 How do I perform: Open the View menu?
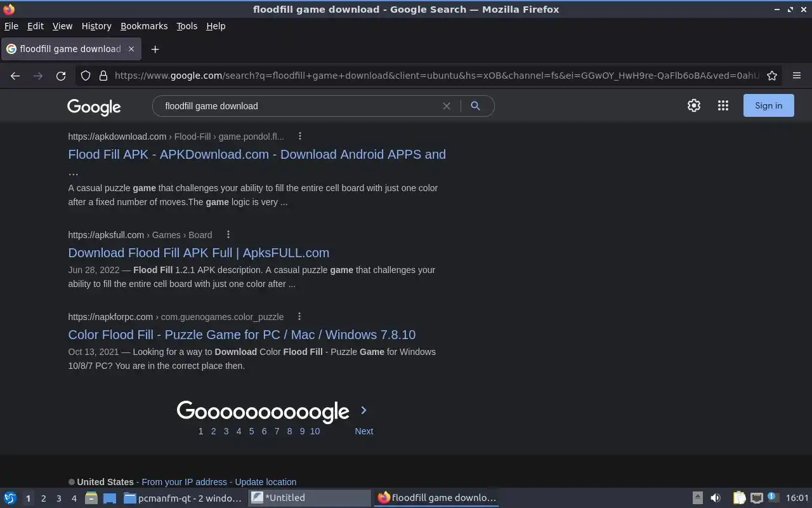tap(62, 26)
